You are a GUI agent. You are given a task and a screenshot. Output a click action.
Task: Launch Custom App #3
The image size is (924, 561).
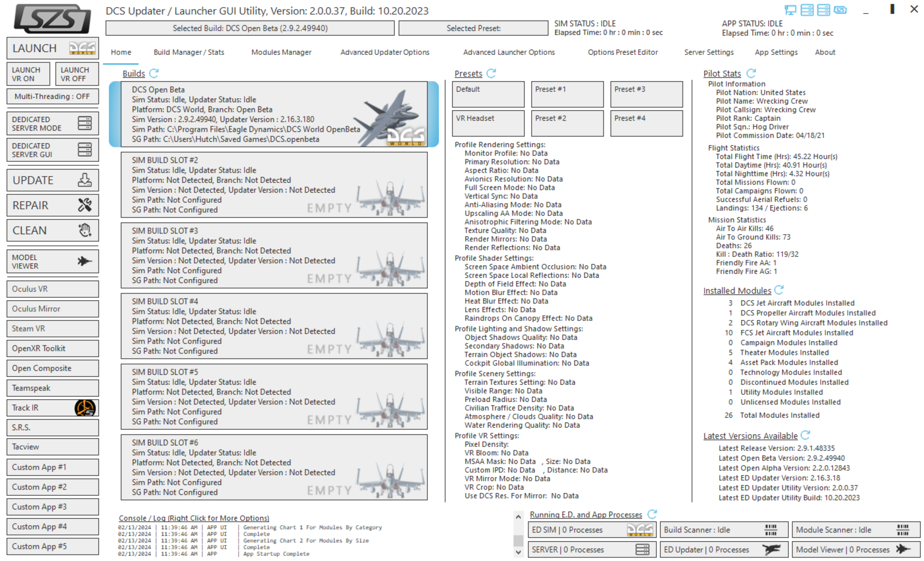(52, 507)
